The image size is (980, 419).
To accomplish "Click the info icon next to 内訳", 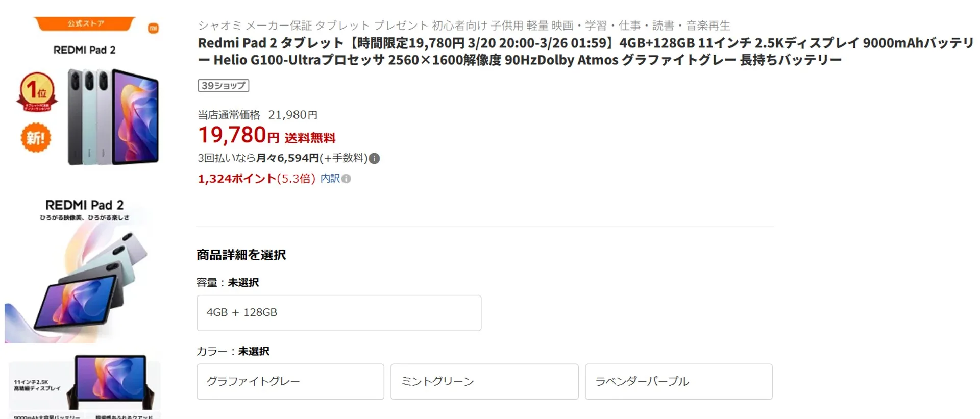I will 346,179.
